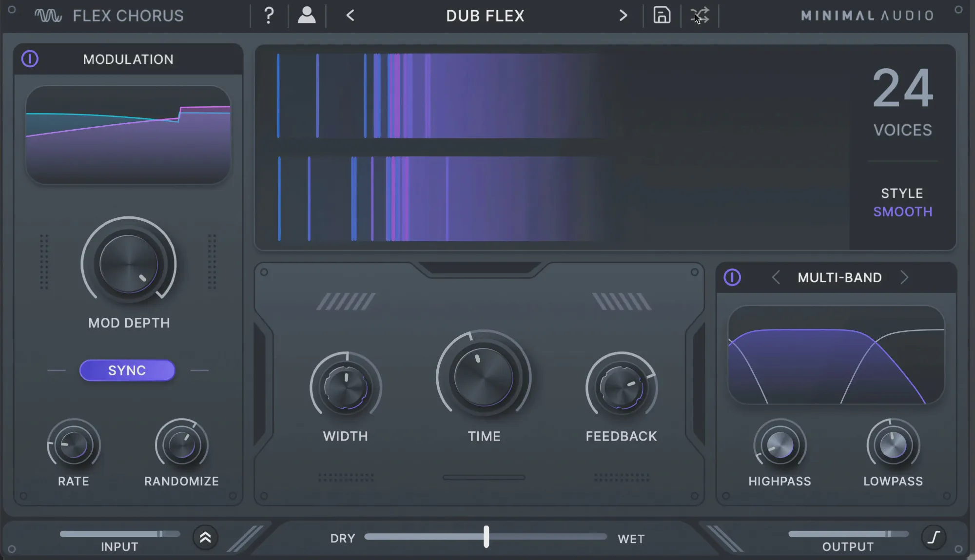Click the help question mark icon
975x560 pixels.
point(269,16)
